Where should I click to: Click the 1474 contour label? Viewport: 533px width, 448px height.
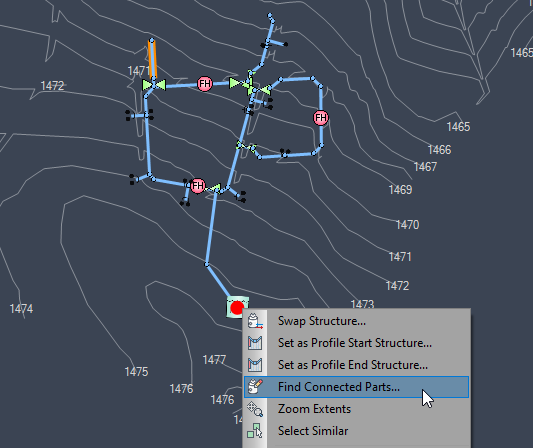coord(21,309)
